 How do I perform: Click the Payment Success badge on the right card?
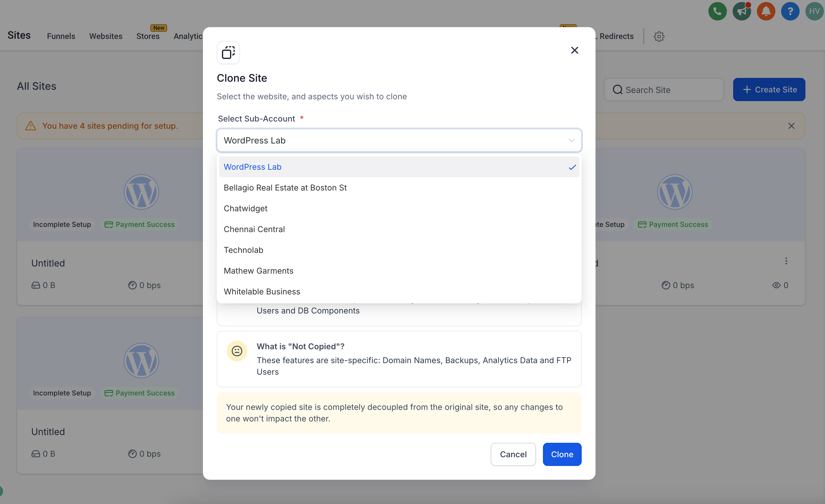673,224
